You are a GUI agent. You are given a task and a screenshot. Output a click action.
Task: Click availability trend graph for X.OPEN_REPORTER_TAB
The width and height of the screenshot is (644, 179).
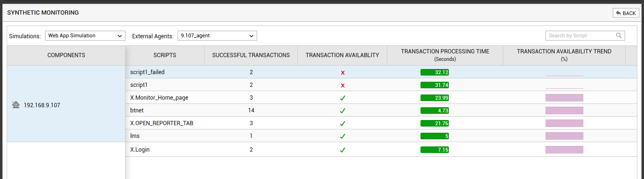[564, 123]
